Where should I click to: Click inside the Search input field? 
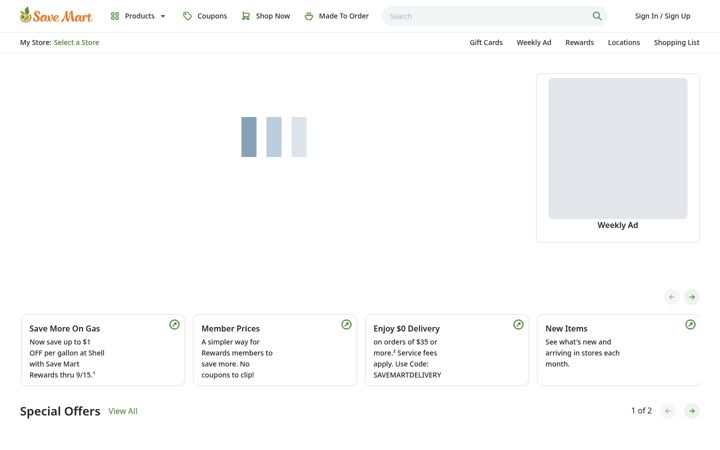(487, 16)
